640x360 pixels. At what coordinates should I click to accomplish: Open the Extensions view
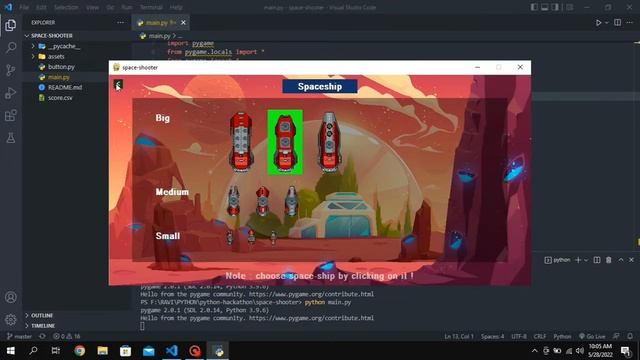coord(11,115)
